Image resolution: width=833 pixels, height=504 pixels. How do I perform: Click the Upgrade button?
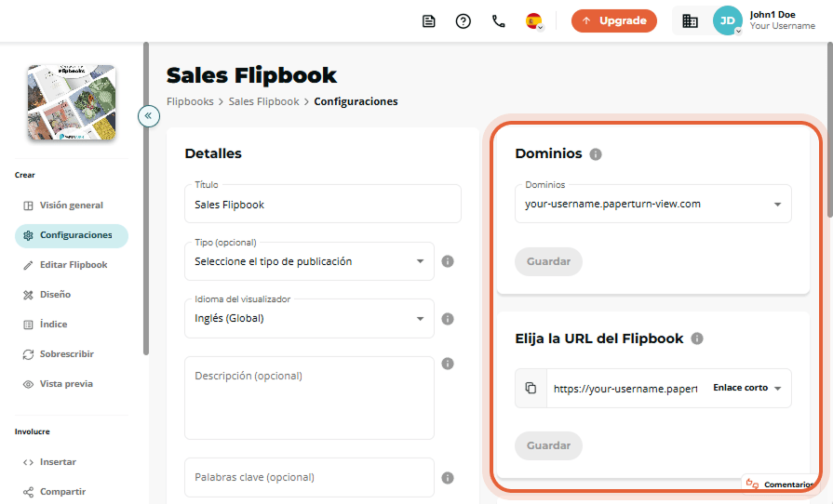(x=614, y=20)
